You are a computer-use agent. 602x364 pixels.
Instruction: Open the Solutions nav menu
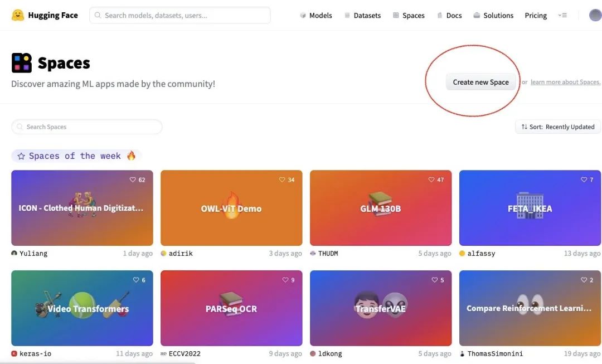pyautogui.click(x=493, y=16)
